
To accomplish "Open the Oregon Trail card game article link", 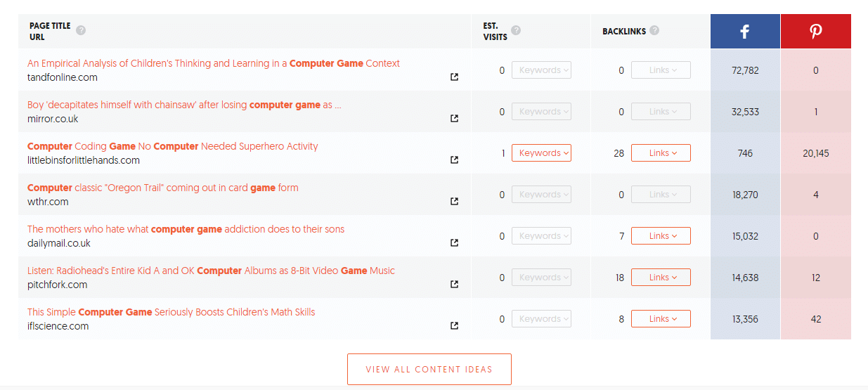I will coord(163,188).
